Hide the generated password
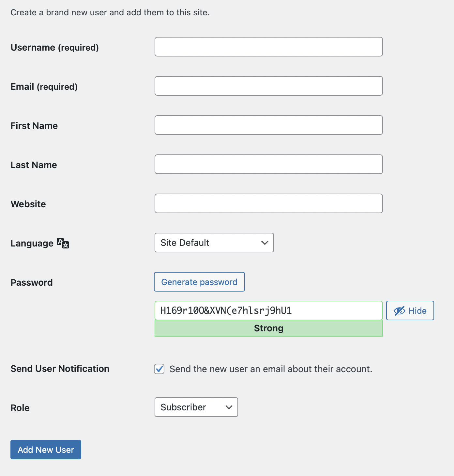 point(410,310)
